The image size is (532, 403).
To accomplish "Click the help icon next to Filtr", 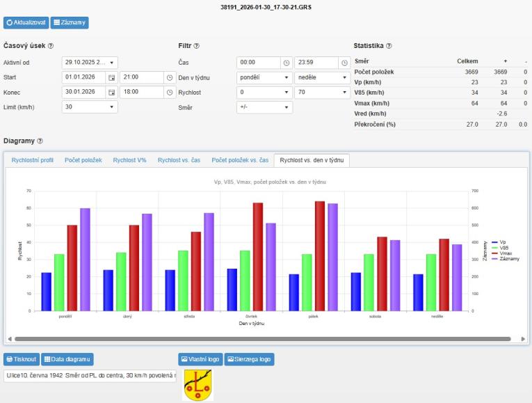I will [x=197, y=46].
